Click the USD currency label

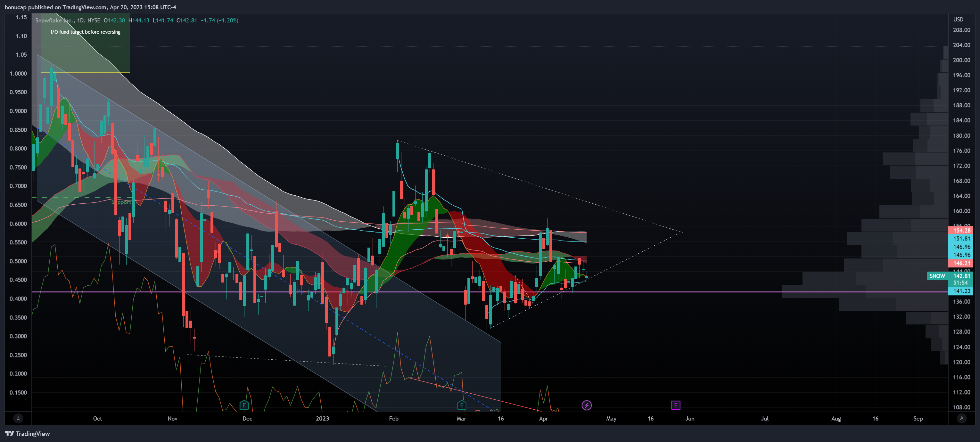click(958, 20)
